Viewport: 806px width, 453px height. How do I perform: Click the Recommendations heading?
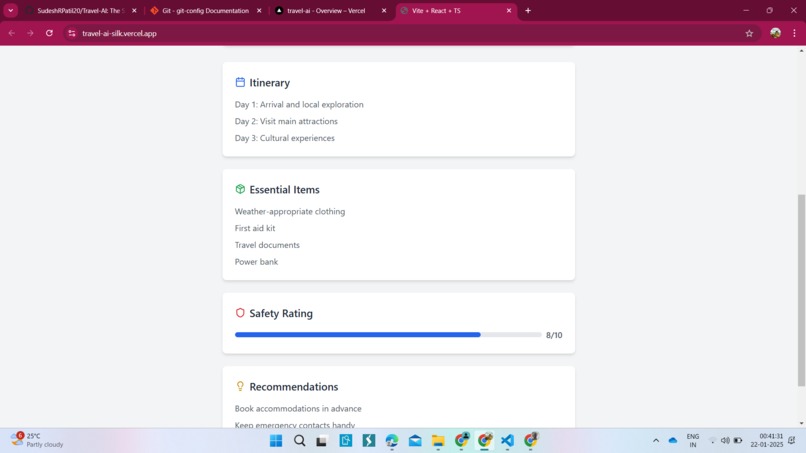294,387
